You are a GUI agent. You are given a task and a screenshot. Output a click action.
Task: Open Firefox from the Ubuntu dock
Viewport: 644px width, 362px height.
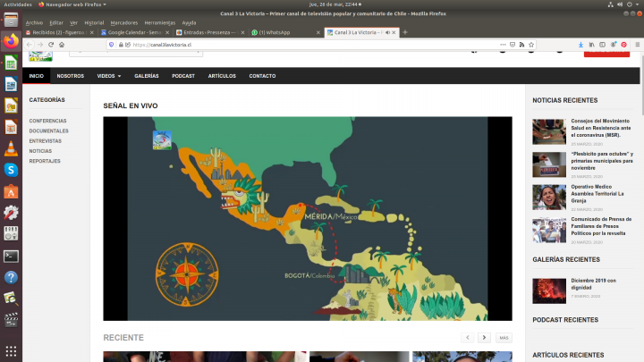pyautogui.click(x=11, y=41)
